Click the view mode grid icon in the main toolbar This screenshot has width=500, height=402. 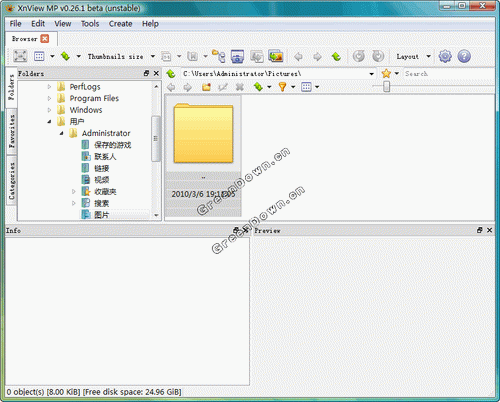pyautogui.click(x=39, y=56)
